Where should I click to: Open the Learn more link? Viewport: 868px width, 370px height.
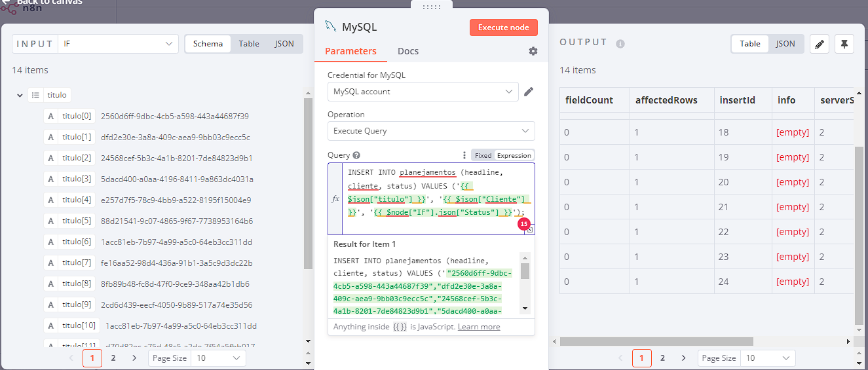point(479,327)
